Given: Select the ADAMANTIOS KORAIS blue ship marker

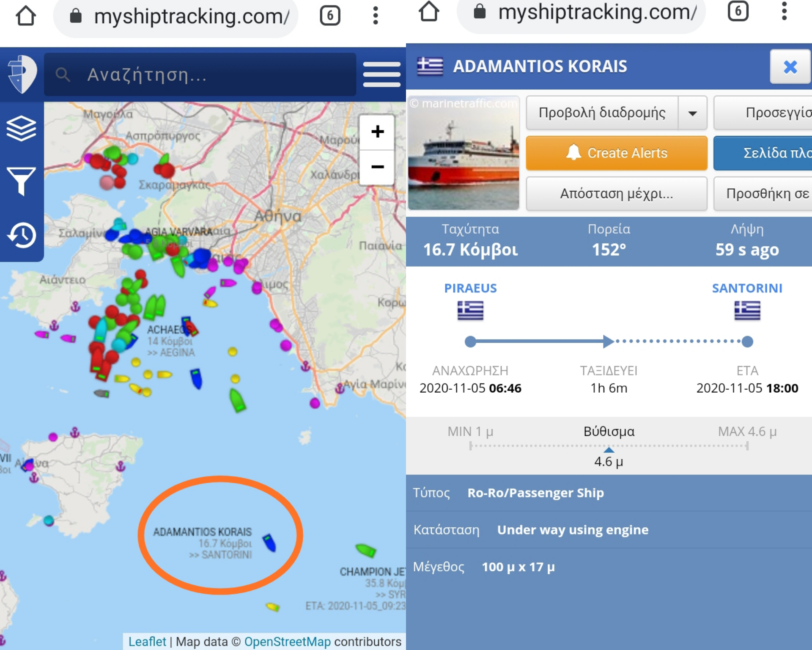Looking at the screenshot, I should 269,543.
